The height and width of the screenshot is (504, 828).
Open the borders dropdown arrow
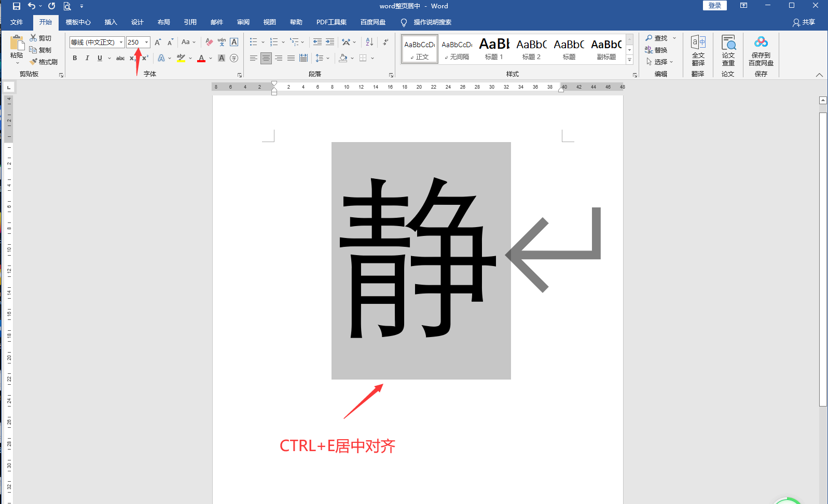click(372, 58)
